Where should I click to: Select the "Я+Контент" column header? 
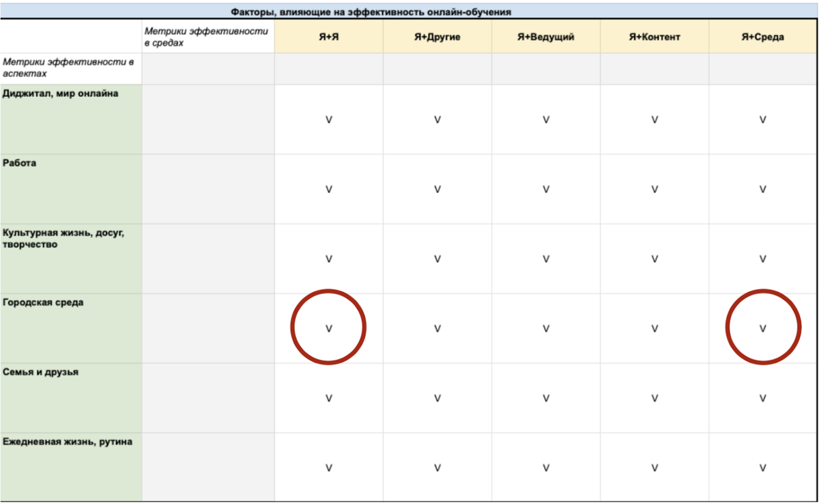coord(655,37)
